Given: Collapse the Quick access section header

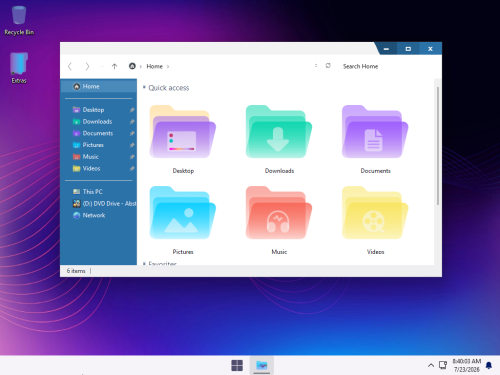Looking at the screenshot, I should [x=144, y=87].
